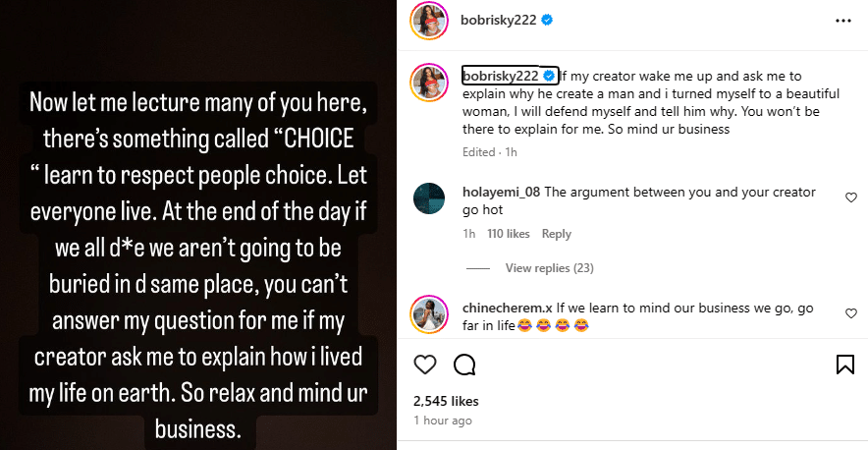Reply to holayemi_08's comment
The height and width of the screenshot is (450, 868).
pos(556,234)
